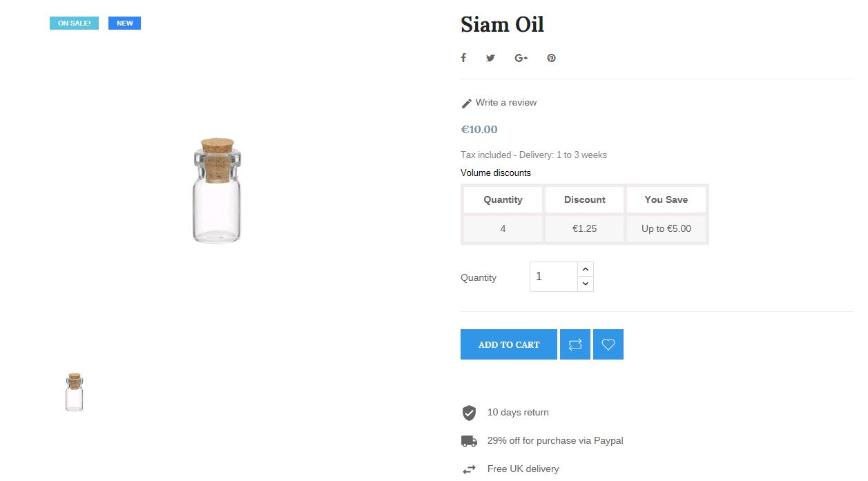The image size is (868, 481).
Task: Click the Siam Oil product title
Action: point(502,25)
